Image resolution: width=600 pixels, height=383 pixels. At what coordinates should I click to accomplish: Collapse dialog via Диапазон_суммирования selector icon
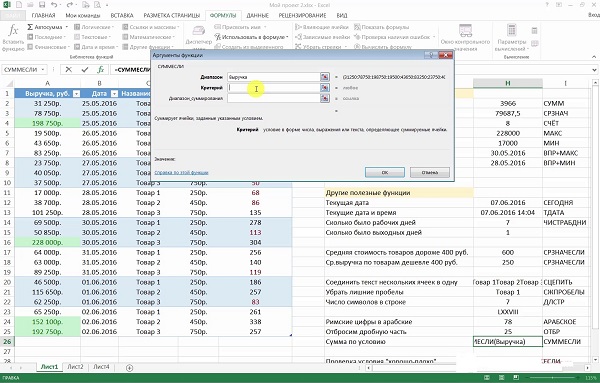coord(324,98)
